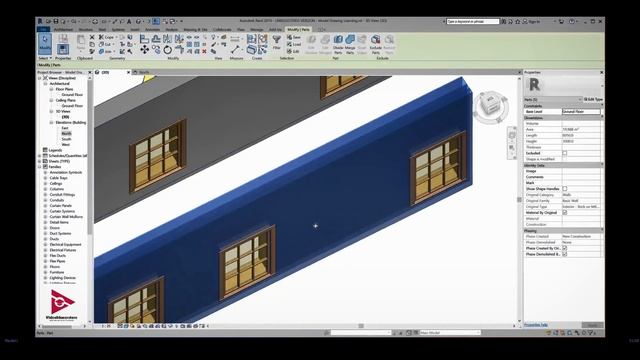
Task: Collapse the Elevations node
Action: [x=51, y=122]
